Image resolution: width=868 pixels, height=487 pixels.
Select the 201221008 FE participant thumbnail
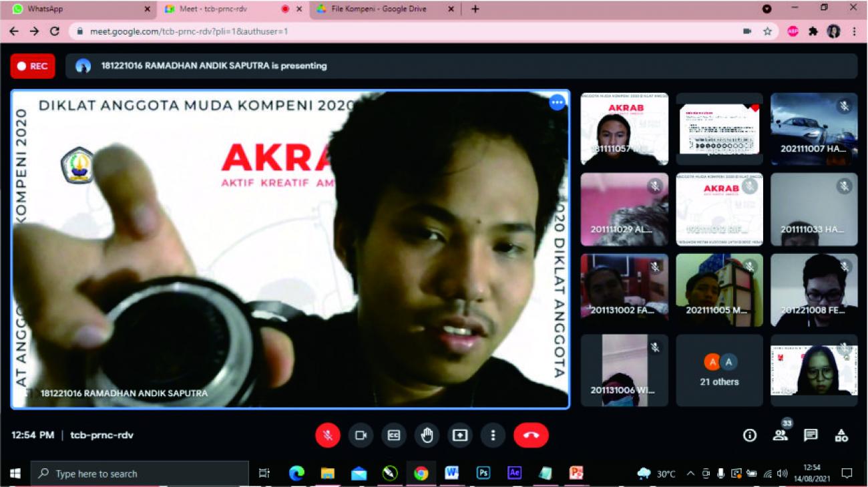814,290
